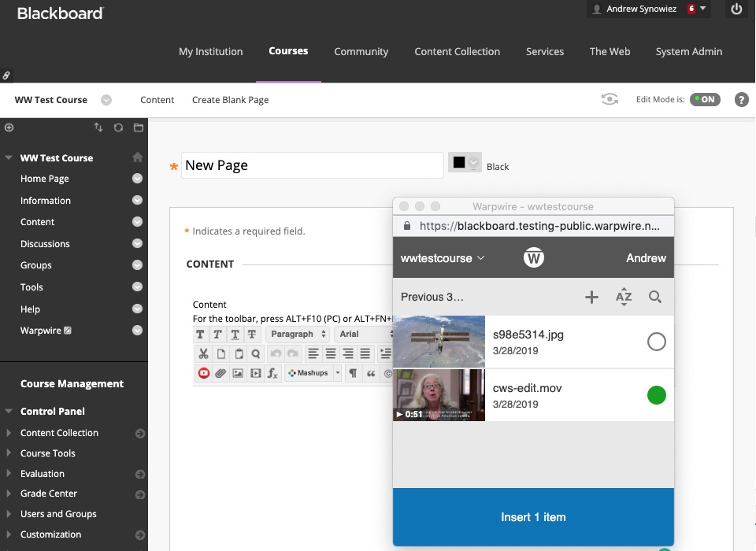Click the paperclip attach file icon
756x551 pixels.
coord(220,373)
